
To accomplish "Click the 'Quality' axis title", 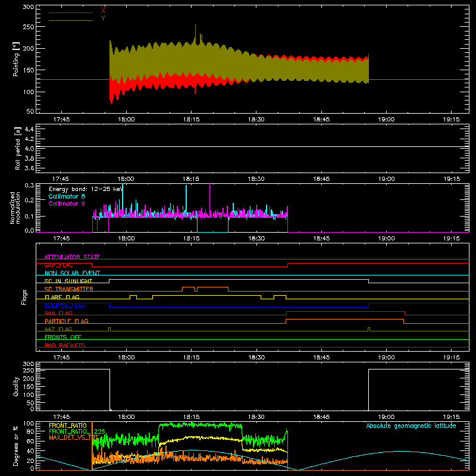I will click(x=16, y=386).
